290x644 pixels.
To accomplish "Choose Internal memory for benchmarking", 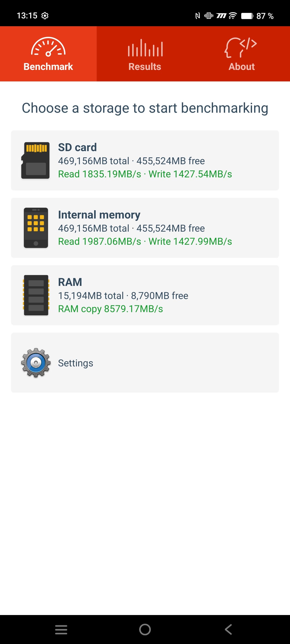I will tap(99, 215).
